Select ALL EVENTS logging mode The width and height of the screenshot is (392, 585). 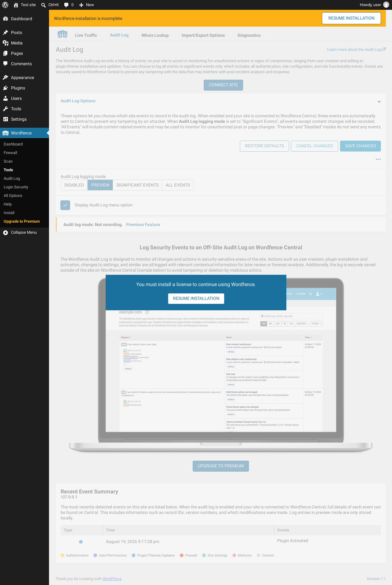(x=178, y=185)
